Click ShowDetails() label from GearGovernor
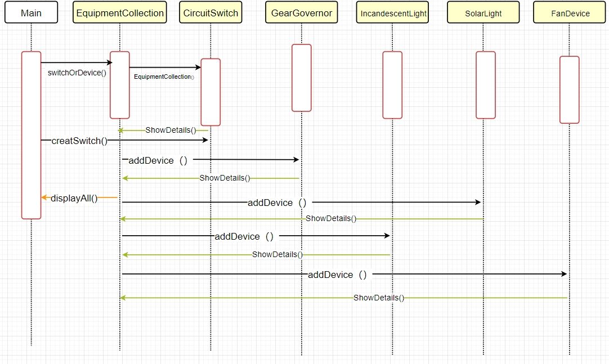 click(x=225, y=178)
